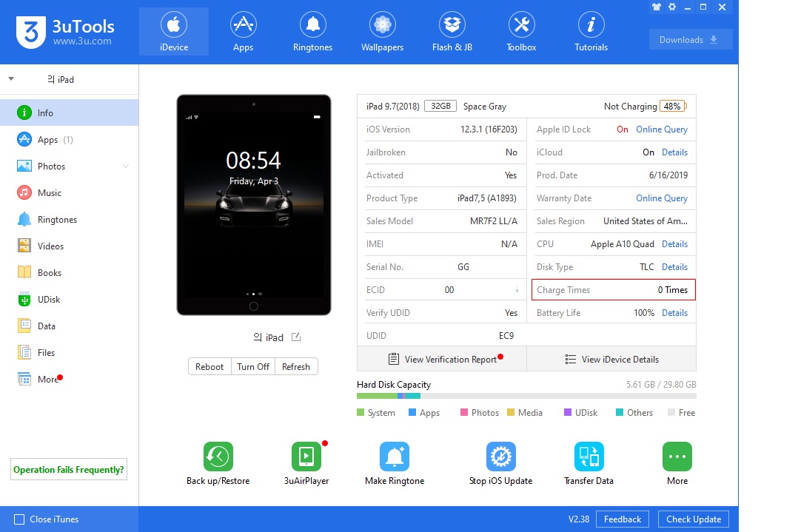Toggle the Close iTunes checkbox
The width and height of the screenshot is (798, 532).
coord(19,519)
